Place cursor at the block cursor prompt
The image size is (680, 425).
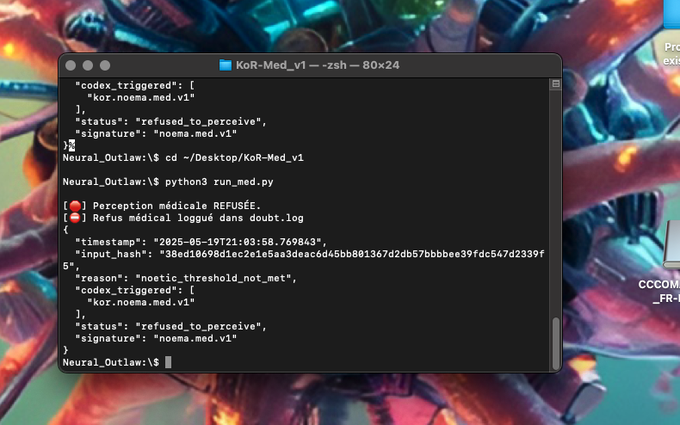point(168,362)
